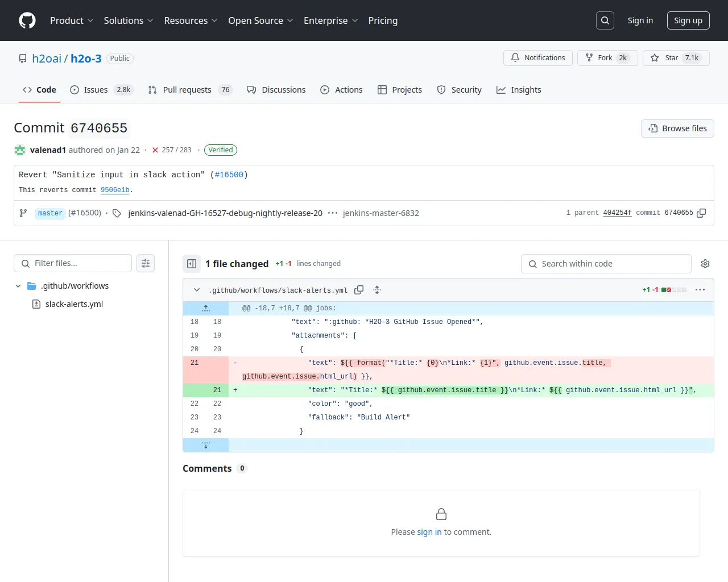Click the Notifications button
The width and height of the screenshot is (728, 582).
538,58
